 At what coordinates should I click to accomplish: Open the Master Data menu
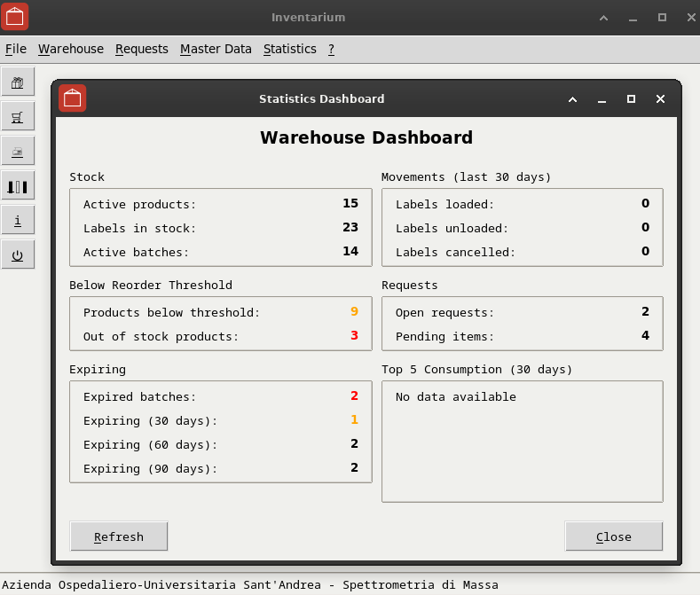click(216, 49)
